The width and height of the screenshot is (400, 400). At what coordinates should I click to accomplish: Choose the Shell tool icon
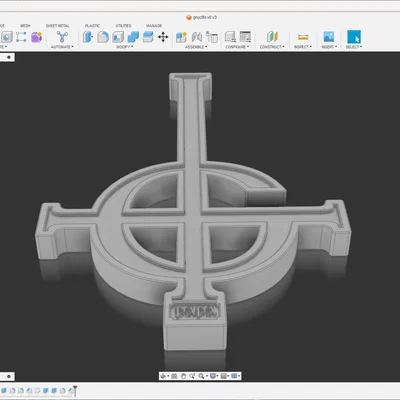(x=118, y=37)
